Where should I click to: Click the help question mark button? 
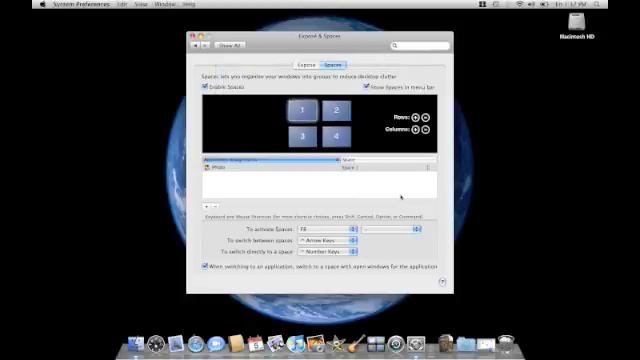point(442,282)
